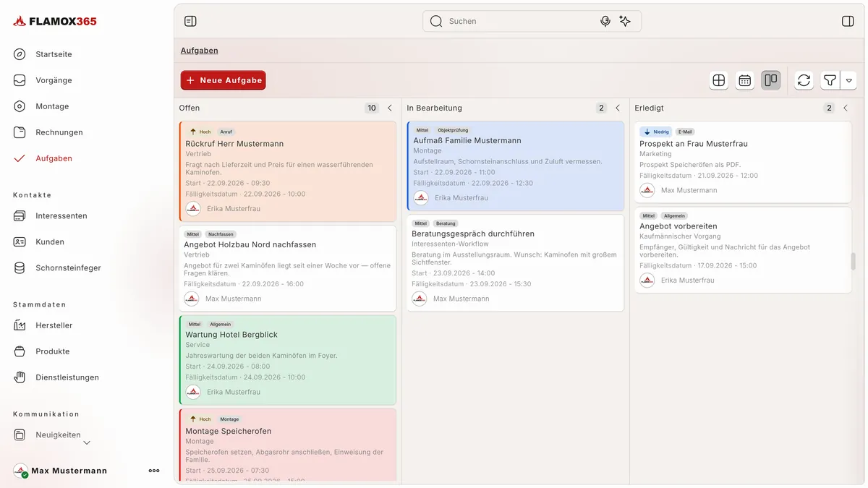Open Startseite via its compass icon
This screenshot has width=868, height=488.
[20, 54]
